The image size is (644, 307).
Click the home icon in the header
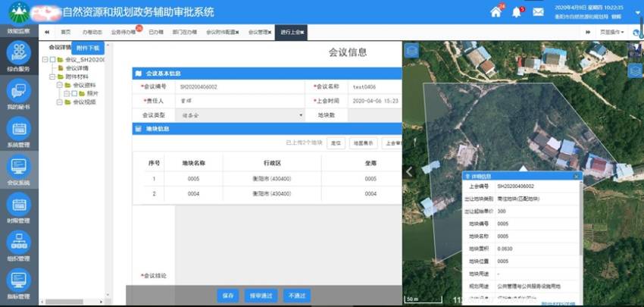point(496,11)
